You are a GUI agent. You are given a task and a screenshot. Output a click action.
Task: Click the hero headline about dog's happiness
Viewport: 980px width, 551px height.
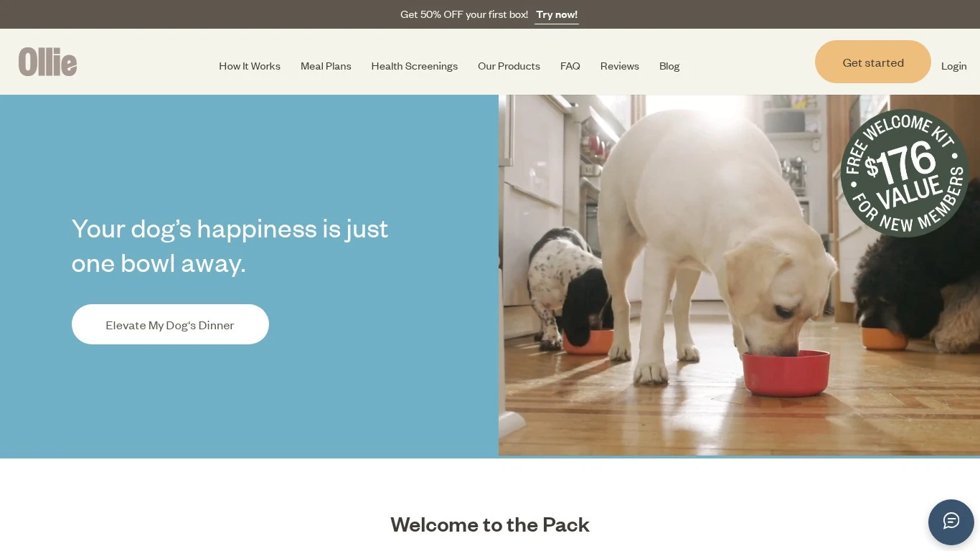tap(230, 246)
